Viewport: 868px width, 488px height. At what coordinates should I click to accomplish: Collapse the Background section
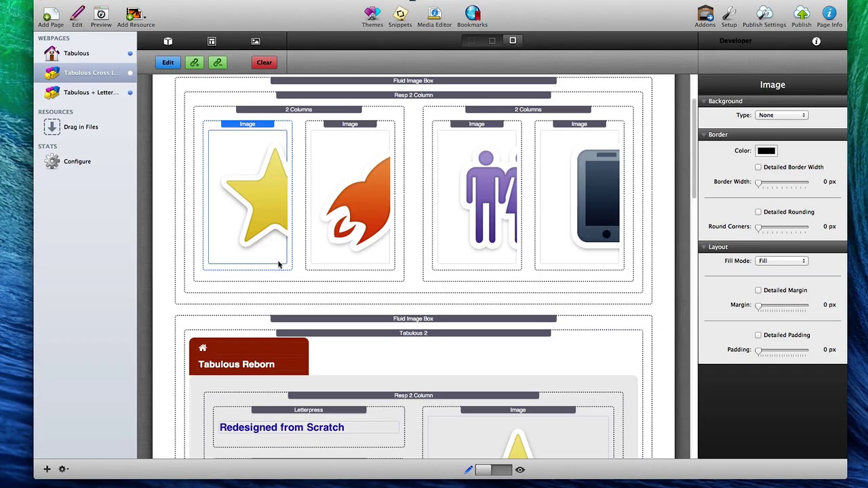pos(704,101)
